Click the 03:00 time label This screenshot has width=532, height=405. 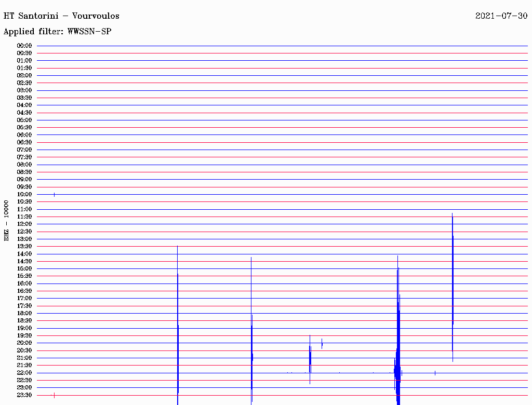(24, 90)
